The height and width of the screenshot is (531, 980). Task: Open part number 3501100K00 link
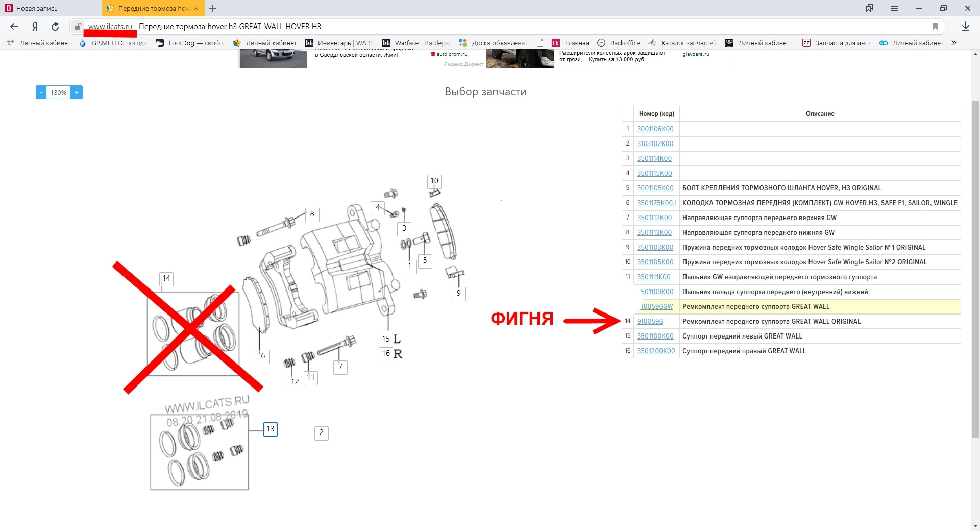[x=655, y=336]
